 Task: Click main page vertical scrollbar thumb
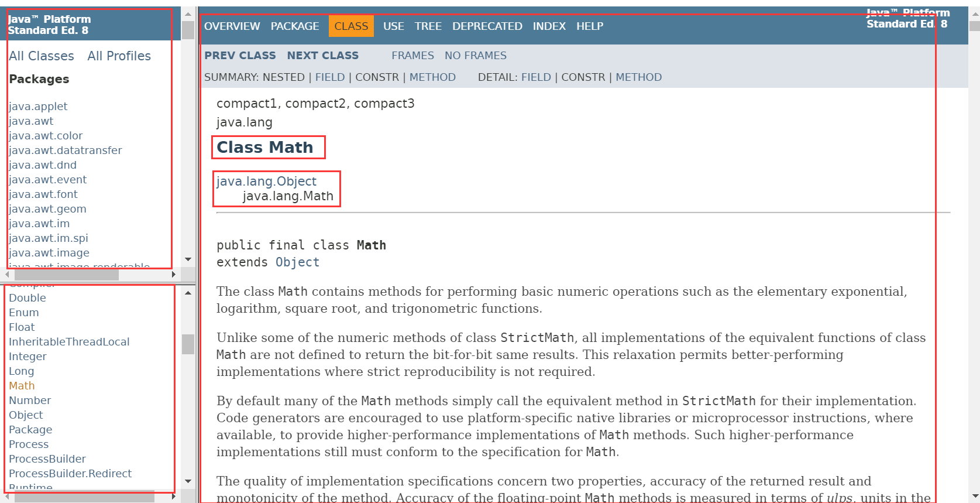(974, 26)
